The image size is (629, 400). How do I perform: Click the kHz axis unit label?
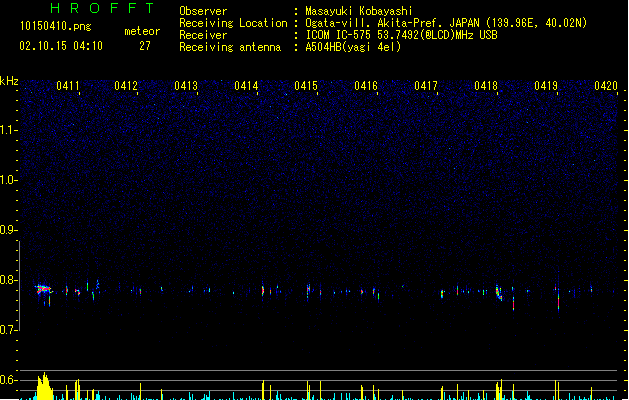9,81
